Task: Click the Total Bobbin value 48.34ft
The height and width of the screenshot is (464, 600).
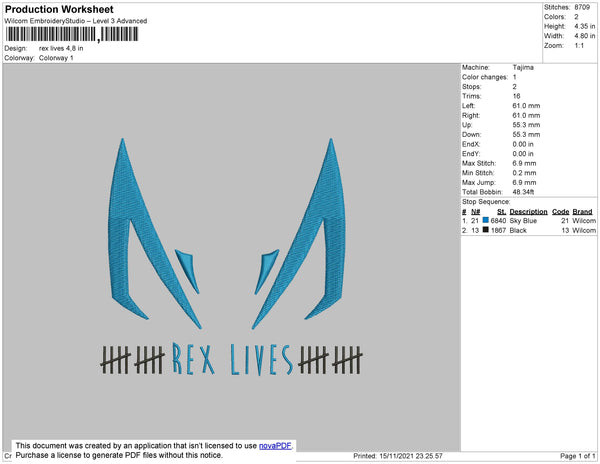Action: coord(523,192)
